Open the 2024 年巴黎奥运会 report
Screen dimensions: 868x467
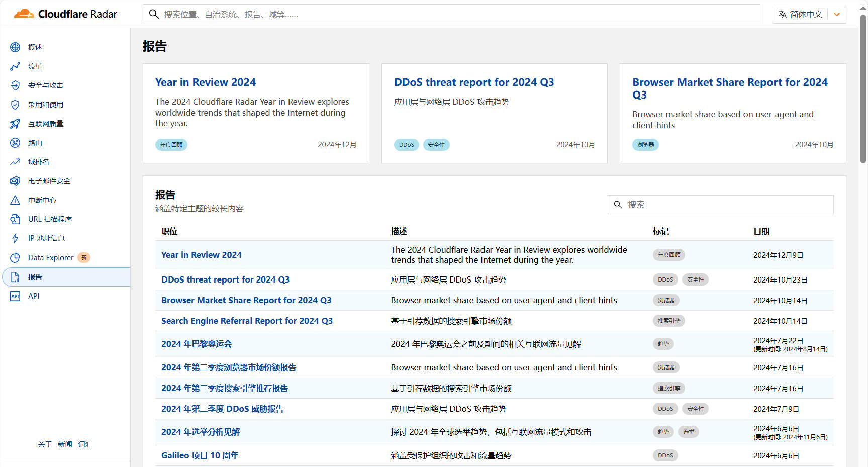click(x=197, y=344)
